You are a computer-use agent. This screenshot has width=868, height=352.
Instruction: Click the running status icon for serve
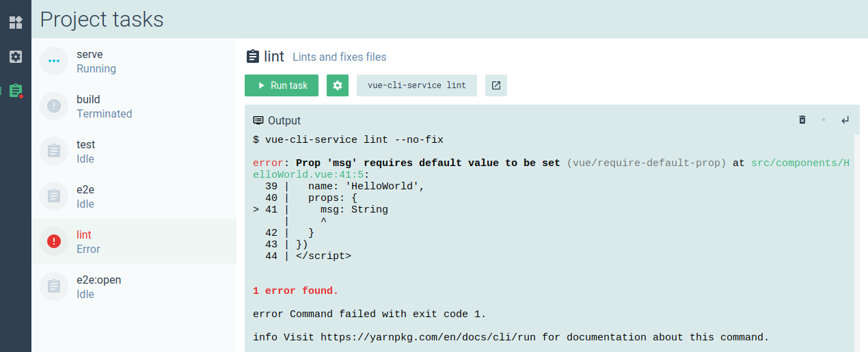coord(54,61)
